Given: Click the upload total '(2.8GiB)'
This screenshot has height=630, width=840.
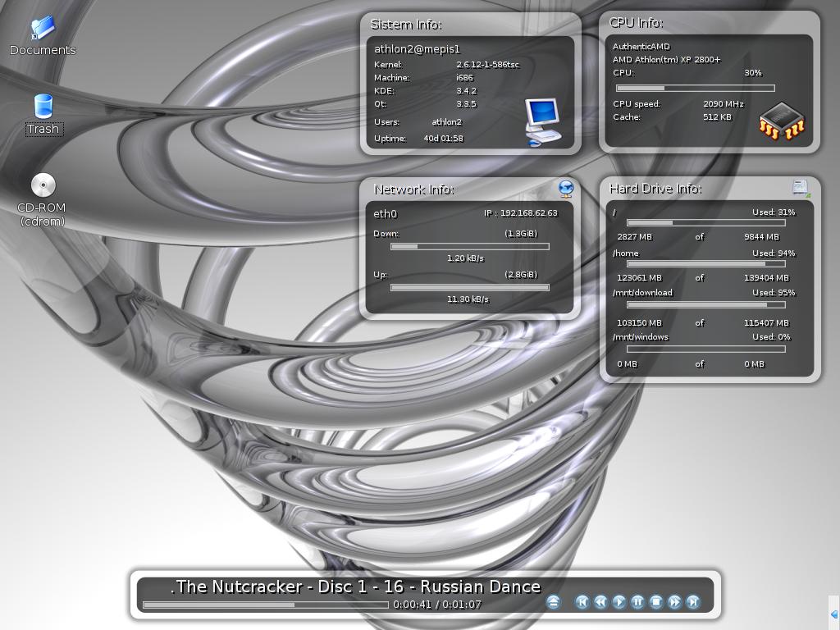Looking at the screenshot, I should [x=521, y=275].
